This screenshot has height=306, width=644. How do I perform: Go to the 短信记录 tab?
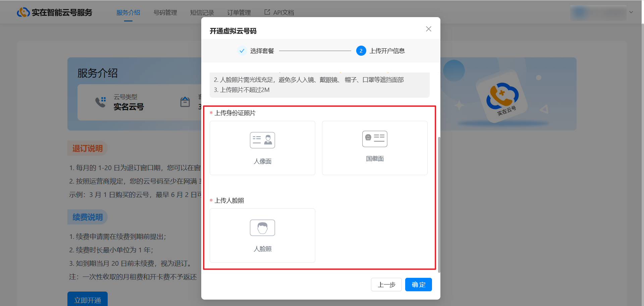202,13
